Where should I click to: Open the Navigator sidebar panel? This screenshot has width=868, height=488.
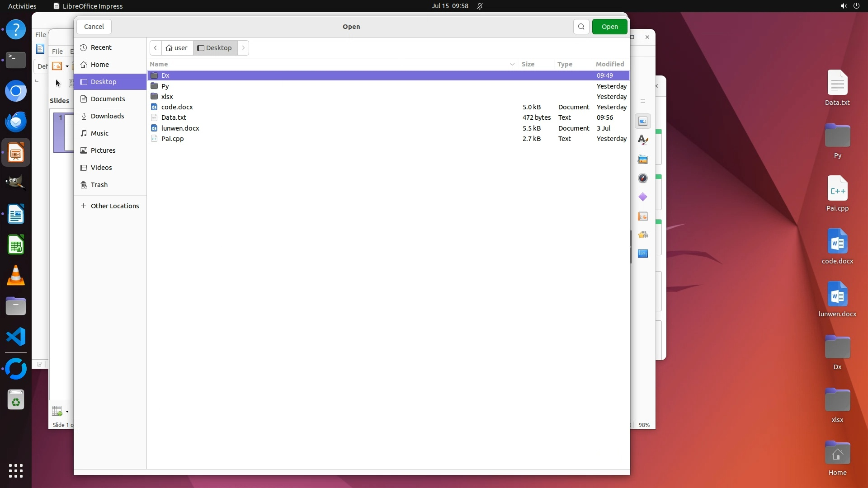click(643, 178)
